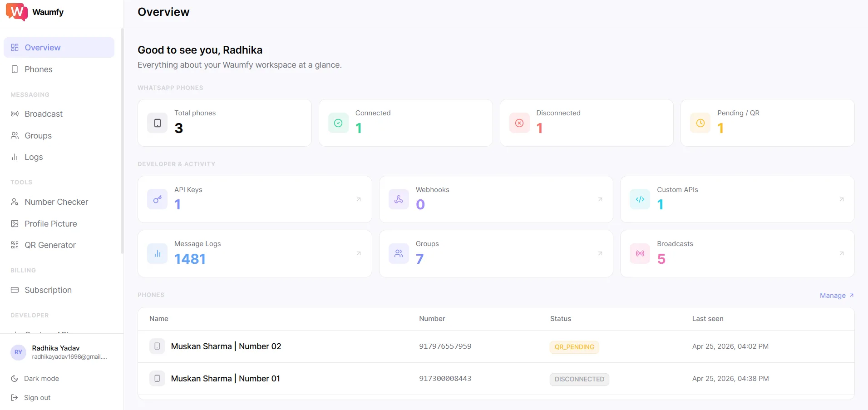The image size is (868, 410).
Task: Open Groups card arrow link
Action: pos(600,254)
